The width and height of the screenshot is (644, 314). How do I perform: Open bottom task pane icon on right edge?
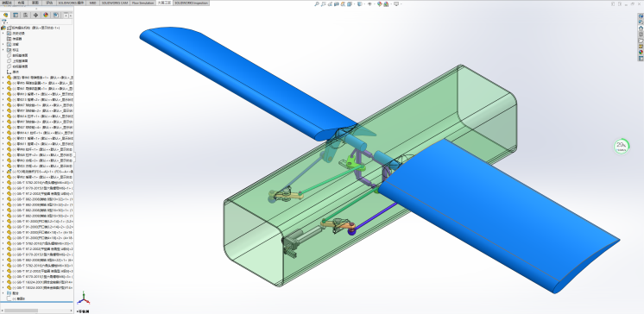click(641, 59)
